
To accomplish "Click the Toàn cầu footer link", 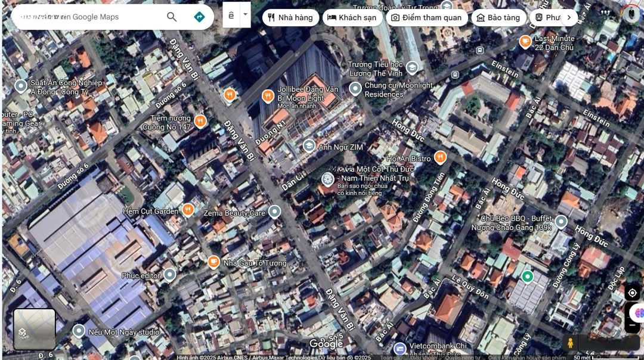I will 391,358.
